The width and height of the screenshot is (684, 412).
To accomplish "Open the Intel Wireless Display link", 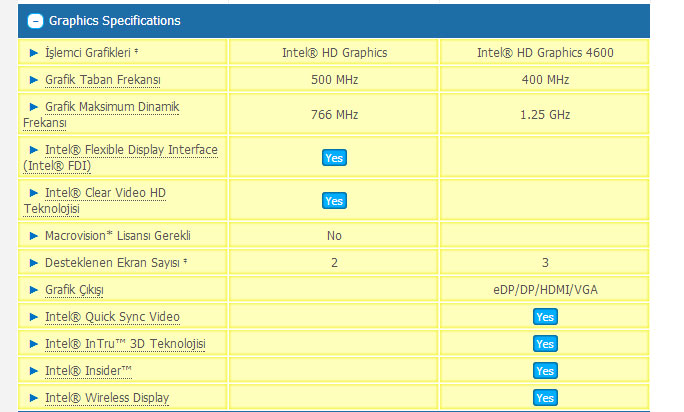I will (x=107, y=398).
